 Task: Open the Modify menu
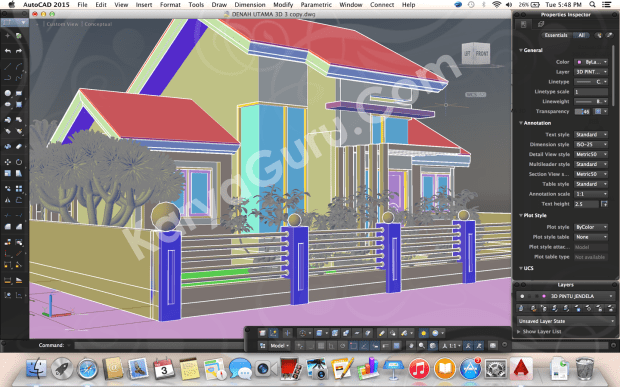283,4
